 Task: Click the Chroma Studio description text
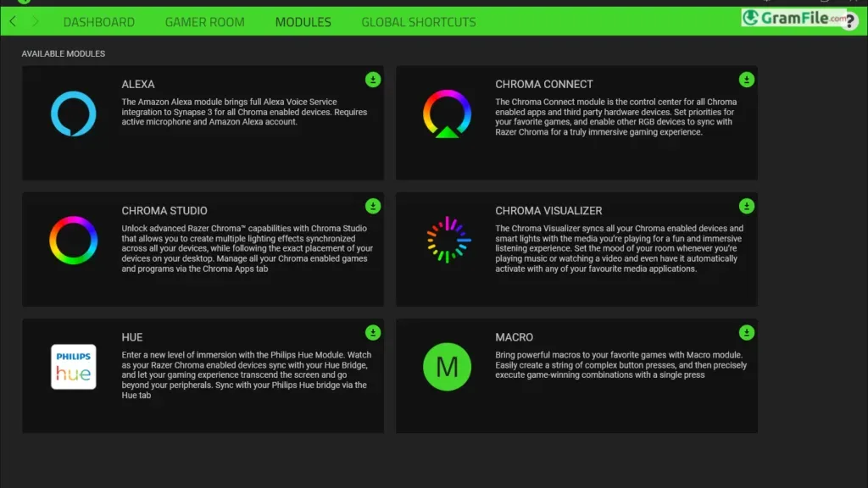coord(248,248)
